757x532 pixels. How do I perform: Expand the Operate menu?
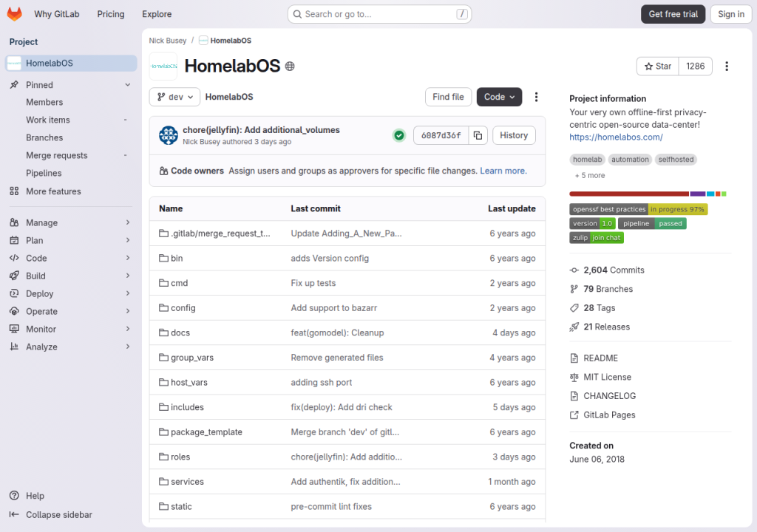pos(71,311)
